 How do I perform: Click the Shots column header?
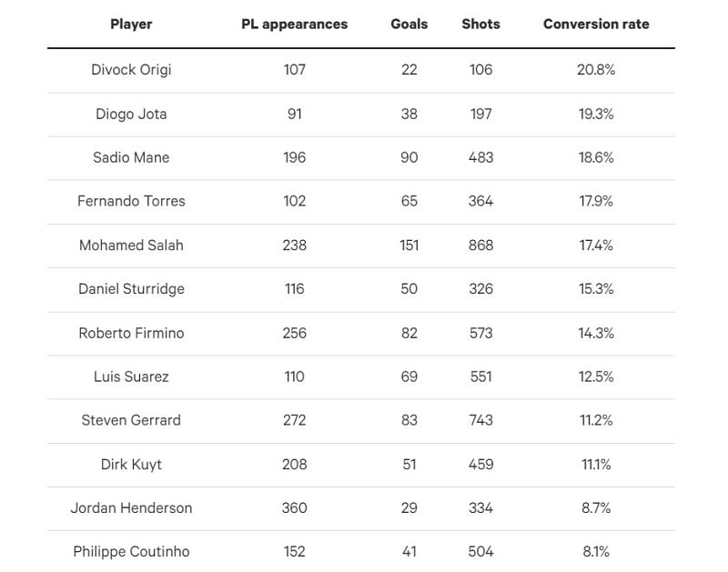point(480,24)
